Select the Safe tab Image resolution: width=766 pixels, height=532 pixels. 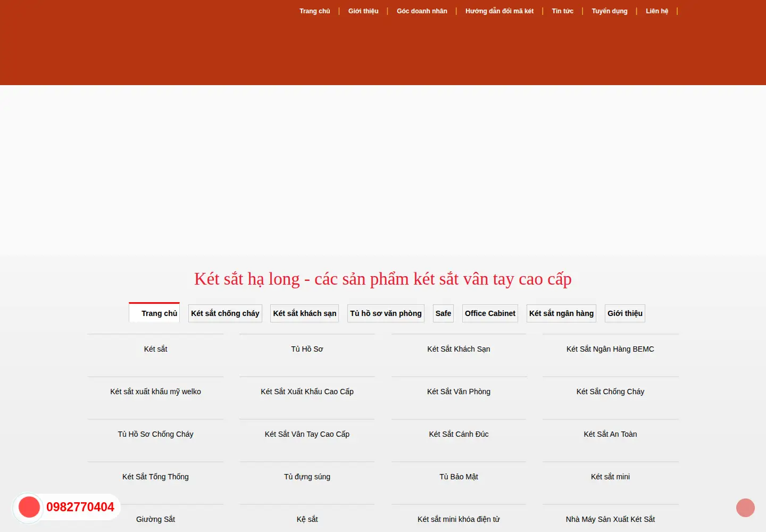click(443, 313)
